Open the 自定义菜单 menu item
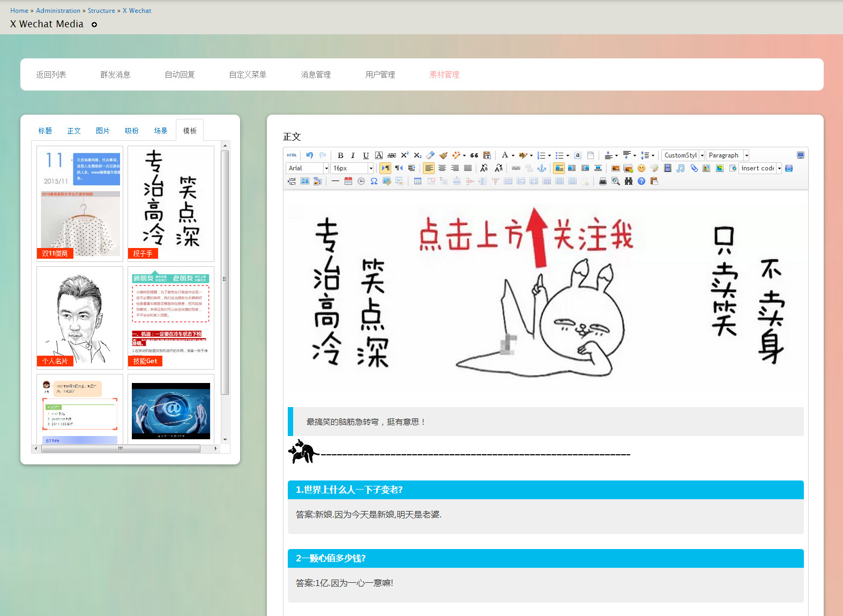 click(x=248, y=74)
